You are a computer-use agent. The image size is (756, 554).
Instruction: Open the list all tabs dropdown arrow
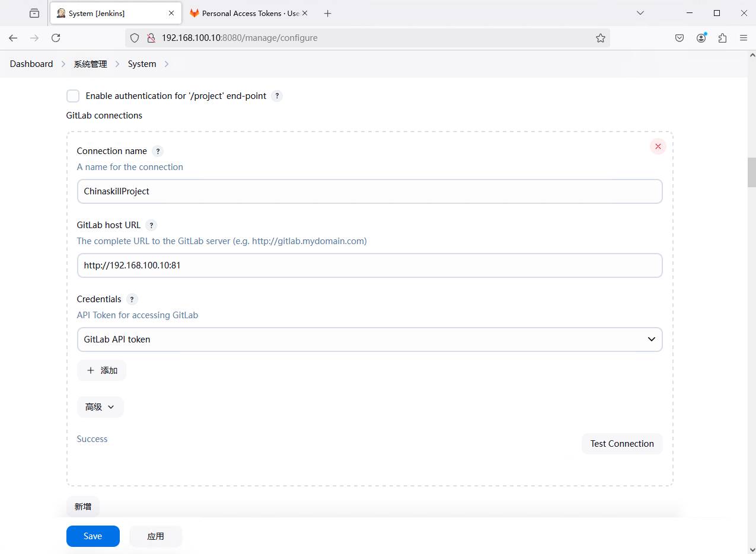[x=640, y=13]
